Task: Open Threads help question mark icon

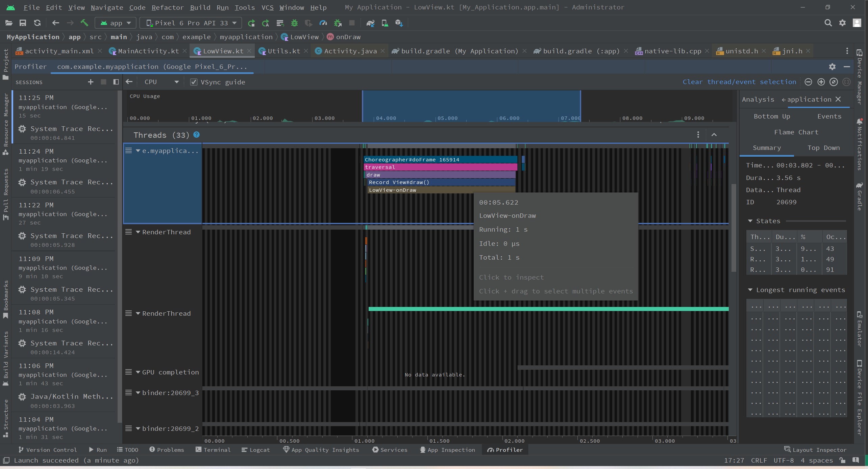Action: pyautogui.click(x=196, y=135)
